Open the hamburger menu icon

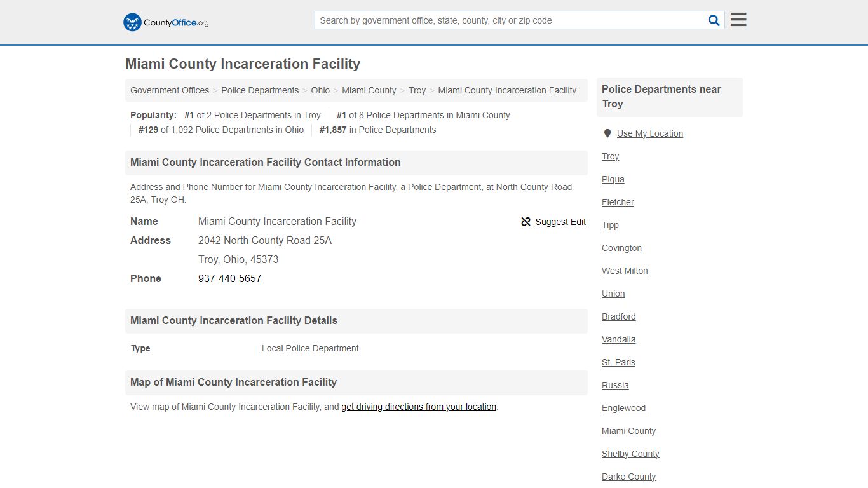click(x=738, y=20)
